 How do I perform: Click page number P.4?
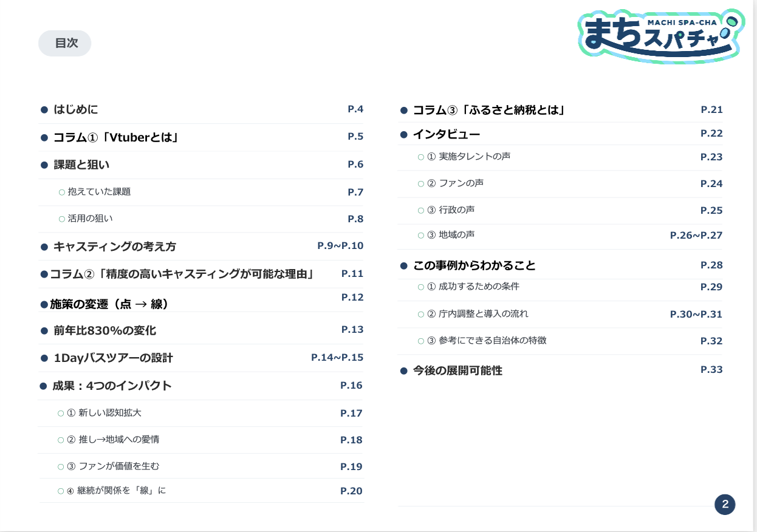pyautogui.click(x=355, y=109)
